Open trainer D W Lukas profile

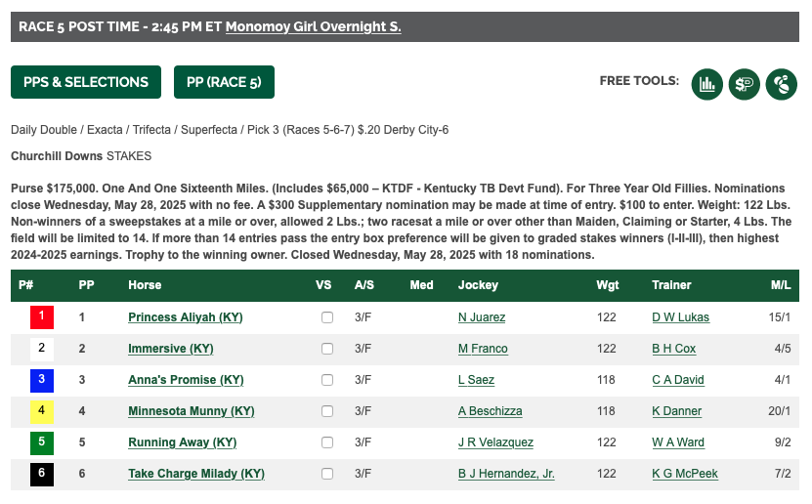point(680,317)
